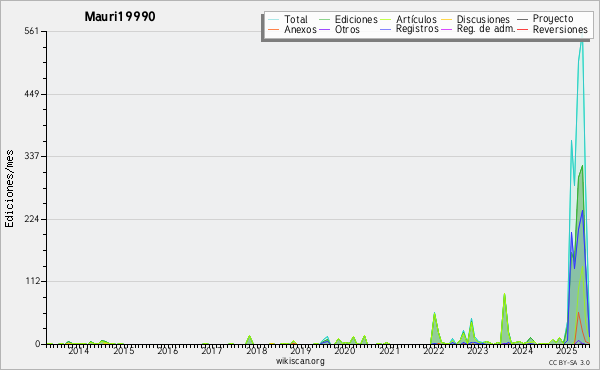Click the 2023 x-axis label
Screen dimensions: 600x370
[478, 350]
